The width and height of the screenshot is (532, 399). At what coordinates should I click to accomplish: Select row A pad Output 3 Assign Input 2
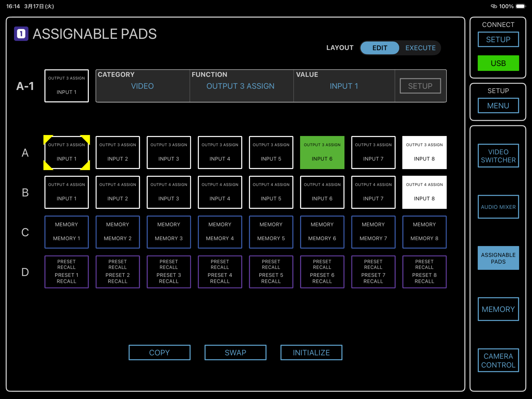(x=118, y=153)
